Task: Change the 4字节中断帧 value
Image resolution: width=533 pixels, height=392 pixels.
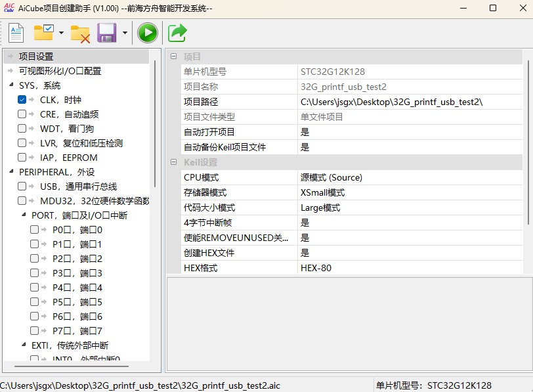Action: click(x=410, y=223)
